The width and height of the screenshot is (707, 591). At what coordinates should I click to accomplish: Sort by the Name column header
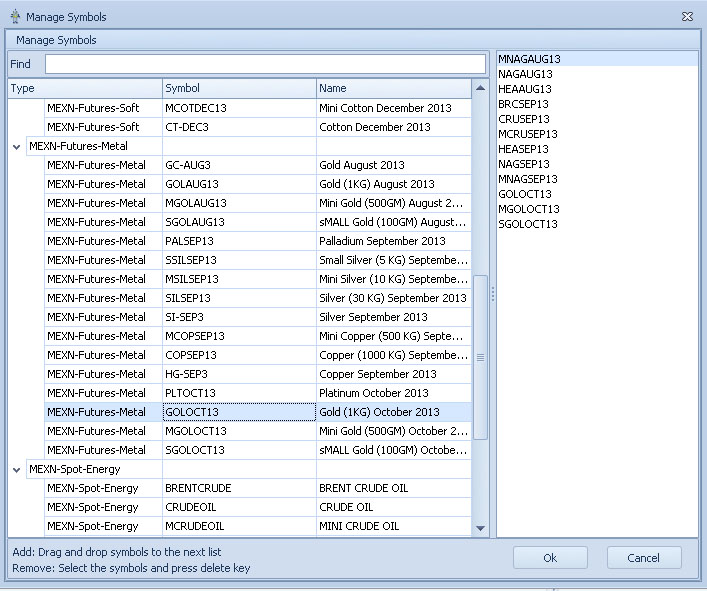pyautogui.click(x=393, y=88)
